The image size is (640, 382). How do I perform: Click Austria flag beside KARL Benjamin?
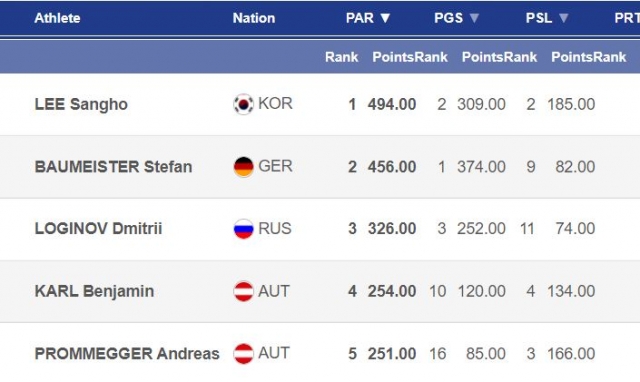pos(243,291)
